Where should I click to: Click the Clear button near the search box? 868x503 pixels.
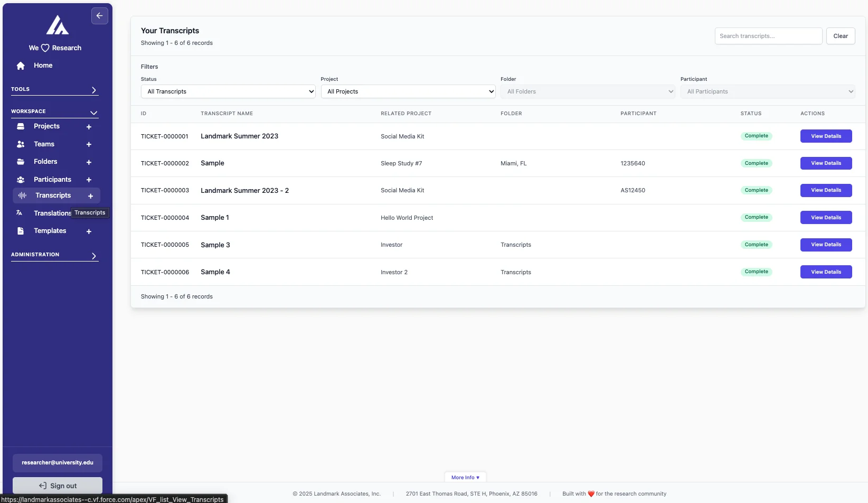coord(841,36)
